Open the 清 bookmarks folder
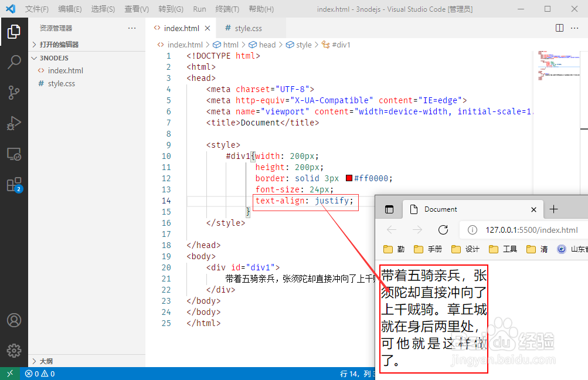588x380 pixels. [537, 249]
